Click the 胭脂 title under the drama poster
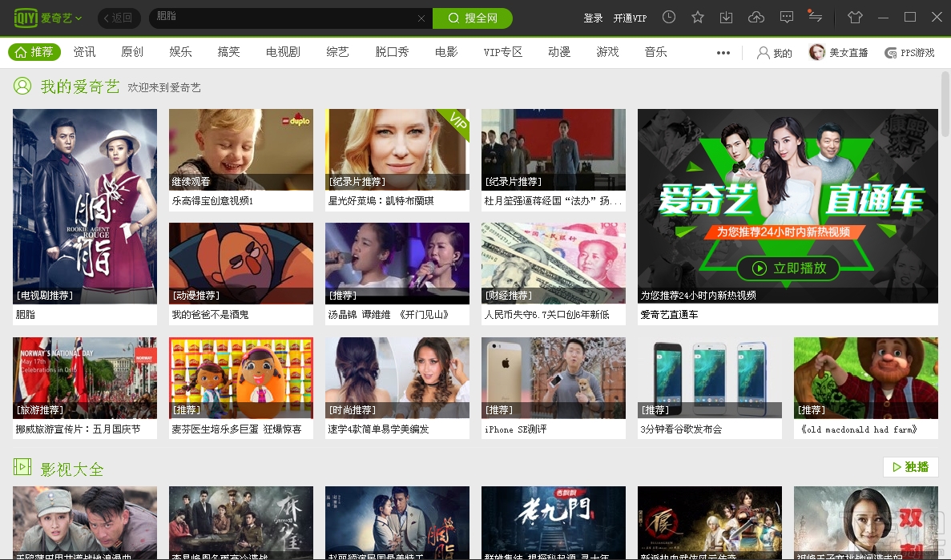The height and width of the screenshot is (560, 951). click(26, 314)
